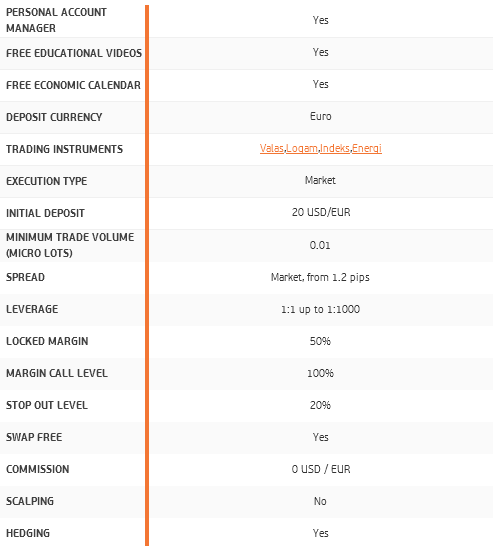
Task: Click the Swap Free row label
Action: (x=34, y=437)
